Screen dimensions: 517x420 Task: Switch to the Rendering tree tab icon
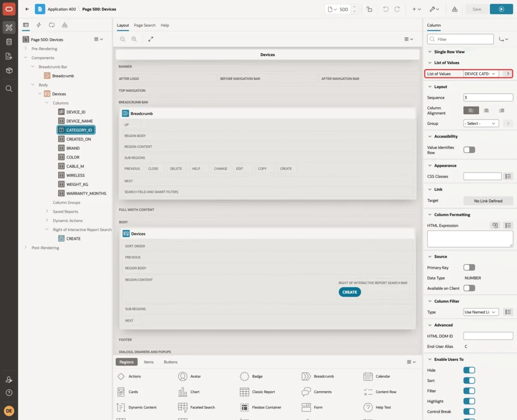pyautogui.click(x=26, y=25)
